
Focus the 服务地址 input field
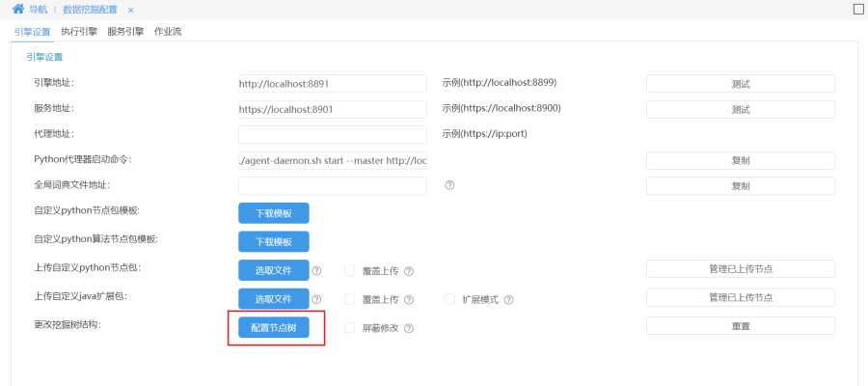point(333,109)
